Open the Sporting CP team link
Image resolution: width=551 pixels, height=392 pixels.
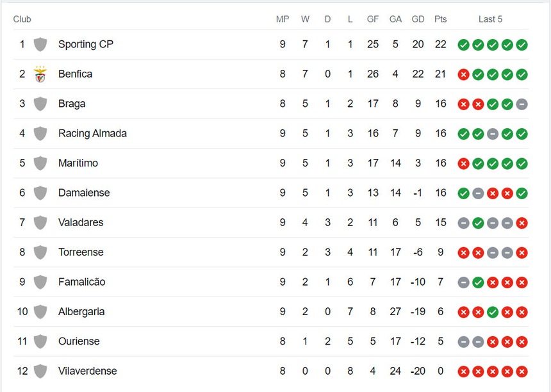coord(85,44)
